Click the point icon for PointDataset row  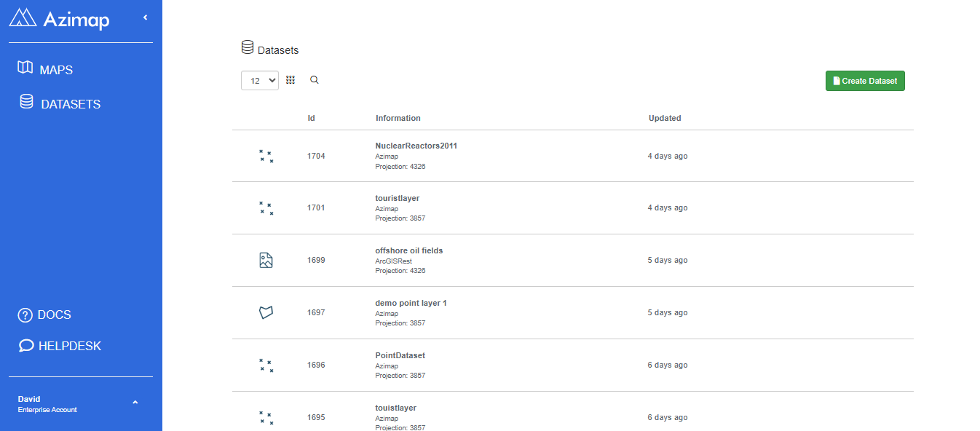tap(266, 365)
